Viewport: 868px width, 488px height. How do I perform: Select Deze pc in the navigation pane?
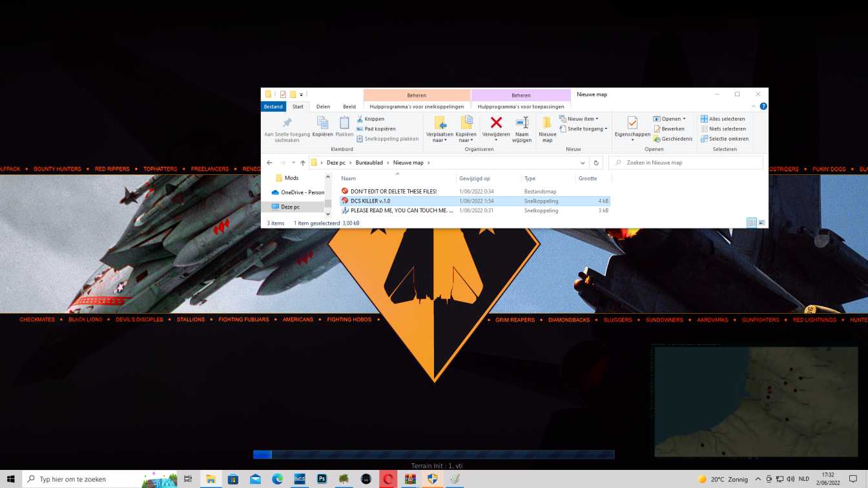click(x=290, y=207)
